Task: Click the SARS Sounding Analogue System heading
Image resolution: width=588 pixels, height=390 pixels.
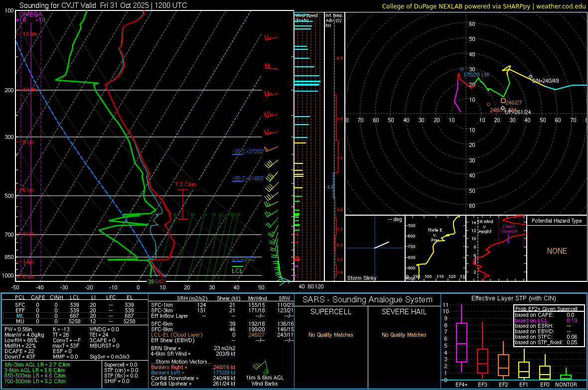Action: [367, 300]
